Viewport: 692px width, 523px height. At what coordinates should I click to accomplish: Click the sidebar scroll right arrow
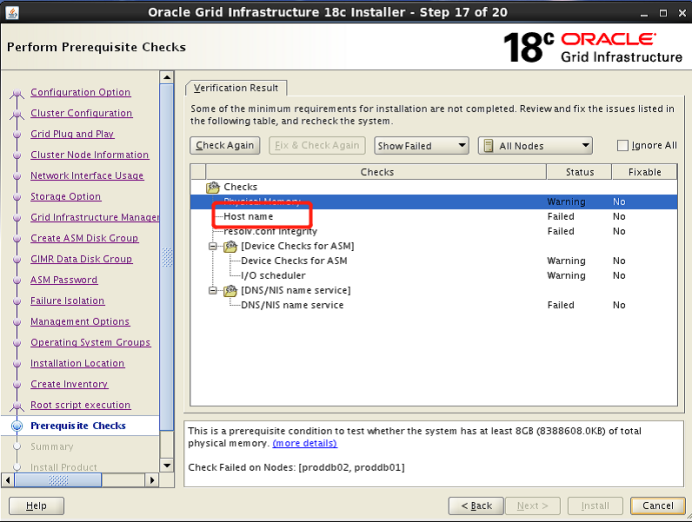pos(152,480)
